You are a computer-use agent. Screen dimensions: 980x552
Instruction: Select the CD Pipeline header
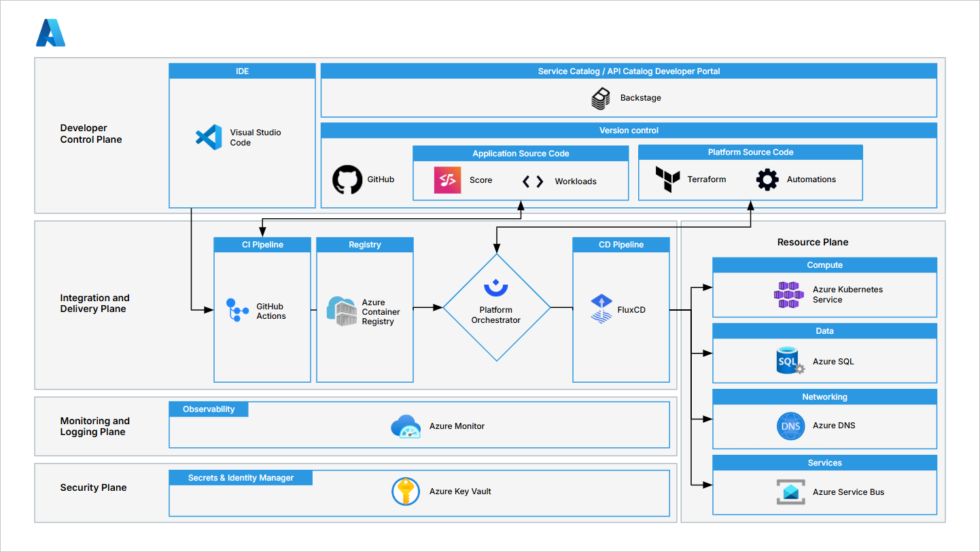(621, 245)
